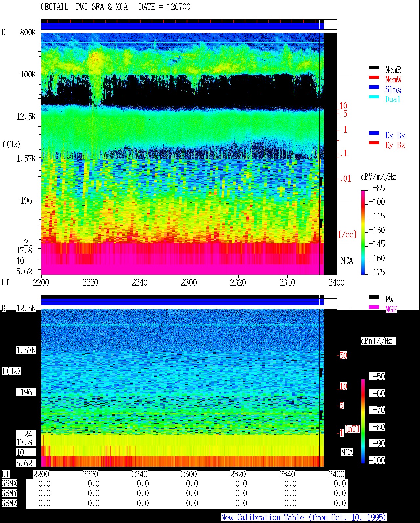Click the [/cc] density unit label
The width and height of the screenshot is (420, 523).
(x=347, y=235)
